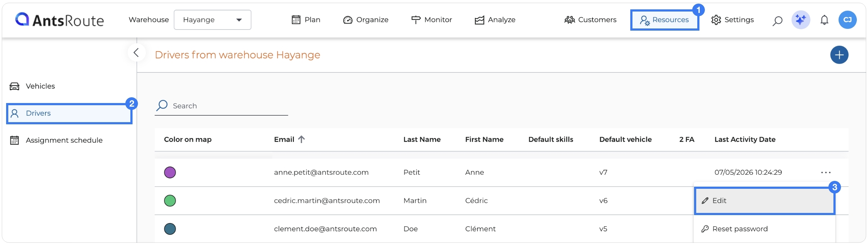Click cedric.martin@antsroute.com email cell
This screenshot has width=868, height=245.
coord(327,201)
